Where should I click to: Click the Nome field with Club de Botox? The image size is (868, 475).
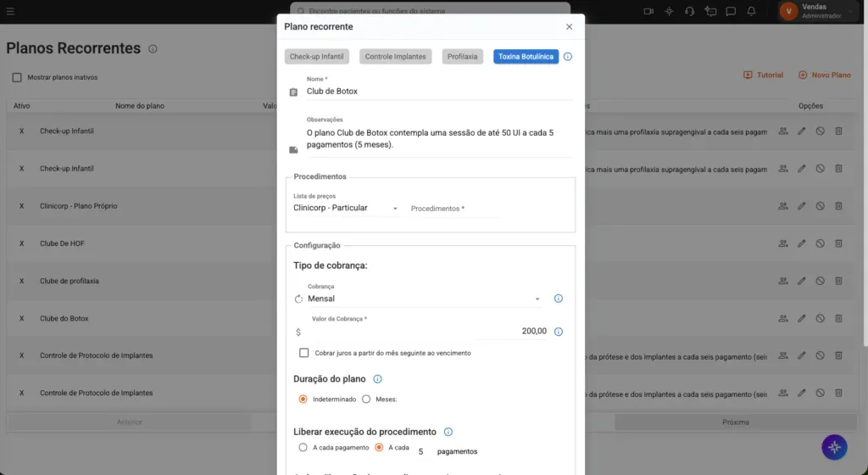point(440,92)
